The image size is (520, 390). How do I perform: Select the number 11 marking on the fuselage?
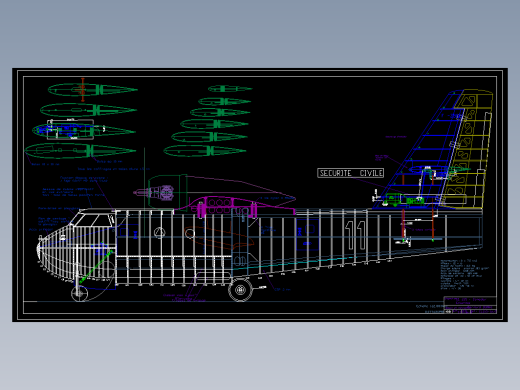(355, 235)
